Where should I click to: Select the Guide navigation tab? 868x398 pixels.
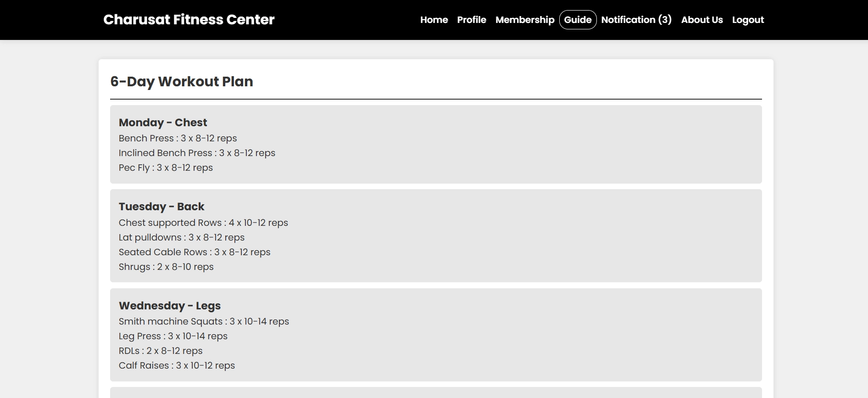point(578,20)
